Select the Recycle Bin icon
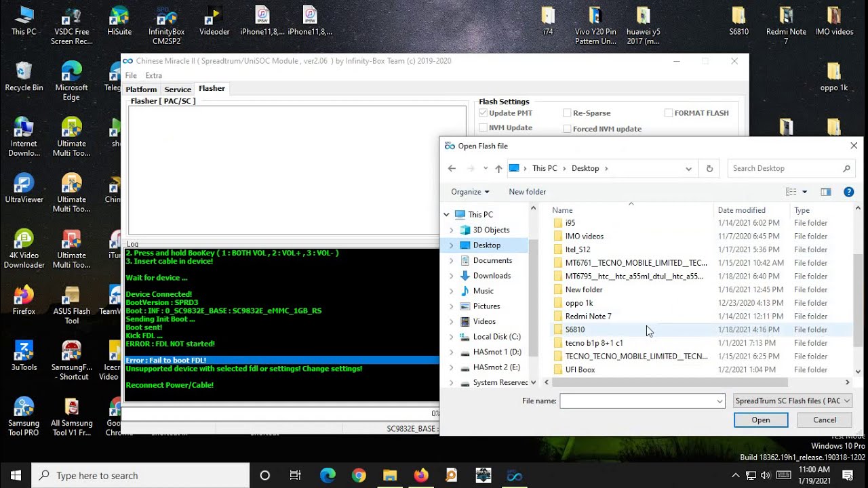 click(24, 77)
